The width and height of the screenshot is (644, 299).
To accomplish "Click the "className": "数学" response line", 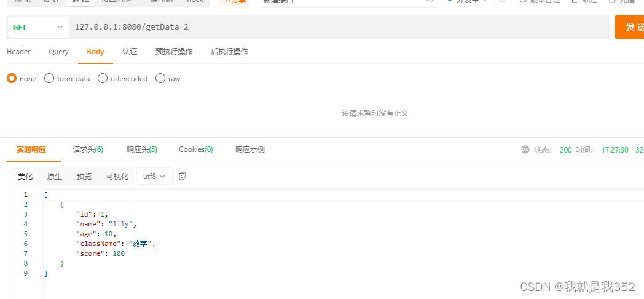I will coord(116,244).
